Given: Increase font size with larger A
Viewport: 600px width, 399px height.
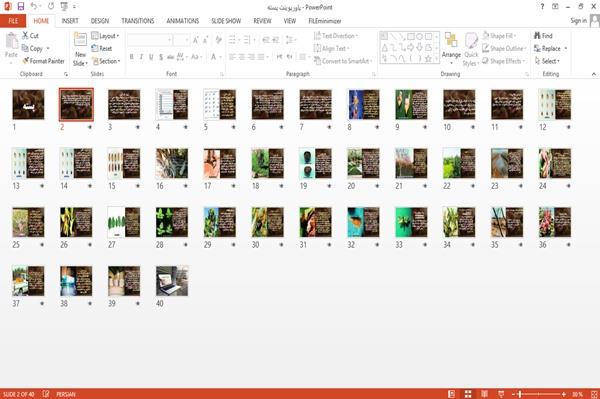Looking at the screenshot, I should pyautogui.click(x=196, y=40).
